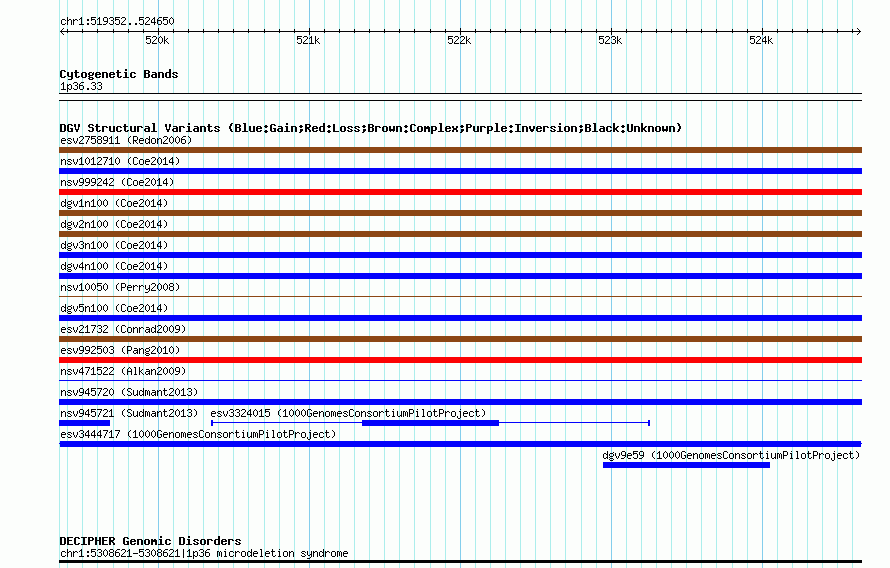Image resolution: width=890 pixels, height=568 pixels.
Task: Select the blue dgv9e59 gain bar
Action: click(x=686, y=465)
